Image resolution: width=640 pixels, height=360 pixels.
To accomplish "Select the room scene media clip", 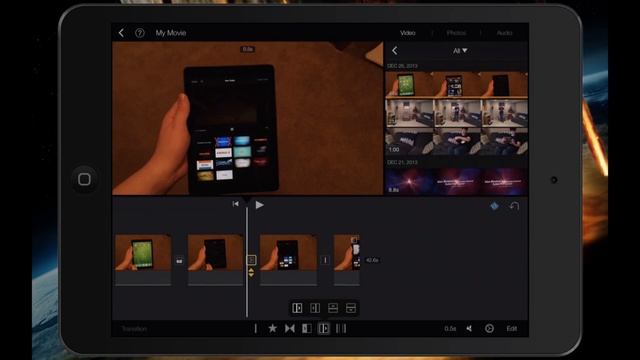I will pos(456,113).
